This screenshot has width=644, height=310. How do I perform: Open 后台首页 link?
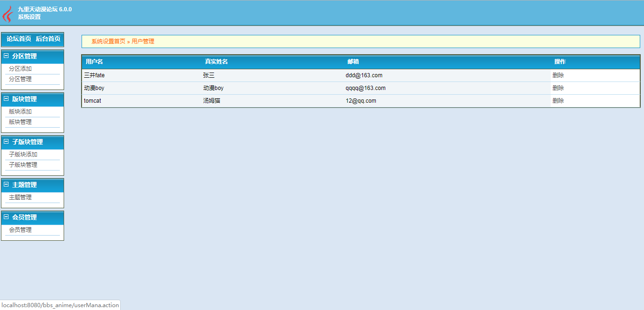[x=48, y=39]
